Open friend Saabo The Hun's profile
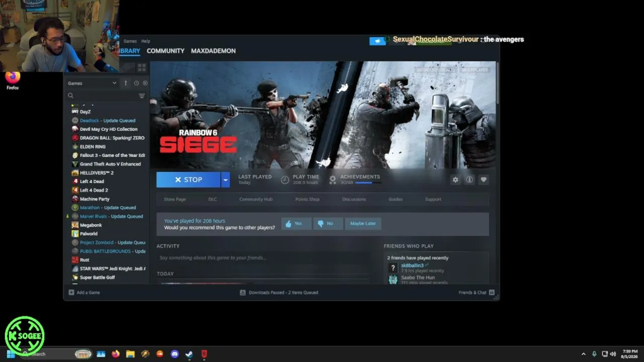Image resolution: width=644 pixels, height=362 pixels. click(418, 278)
